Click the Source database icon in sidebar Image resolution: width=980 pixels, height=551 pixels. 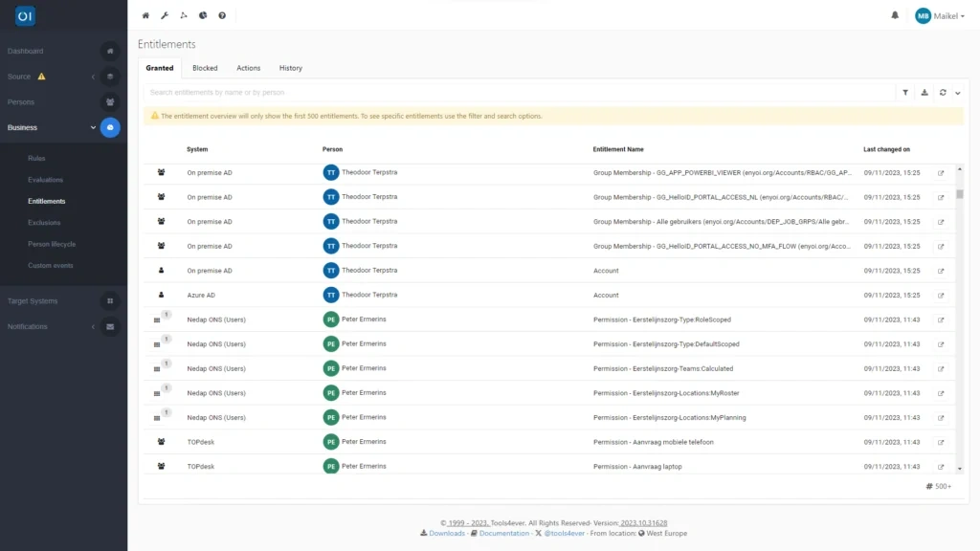[110, 77]
